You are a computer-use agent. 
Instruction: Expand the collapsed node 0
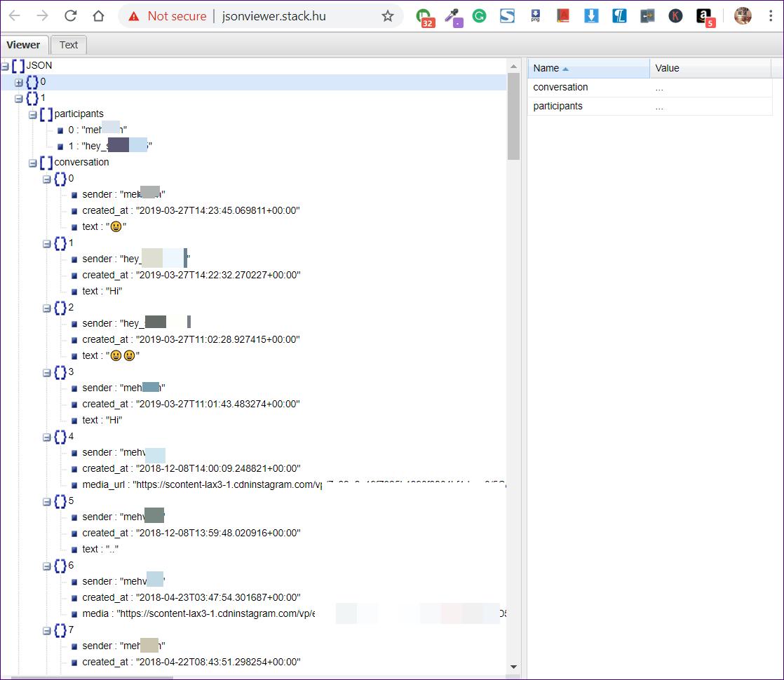(x=19, y=83)
